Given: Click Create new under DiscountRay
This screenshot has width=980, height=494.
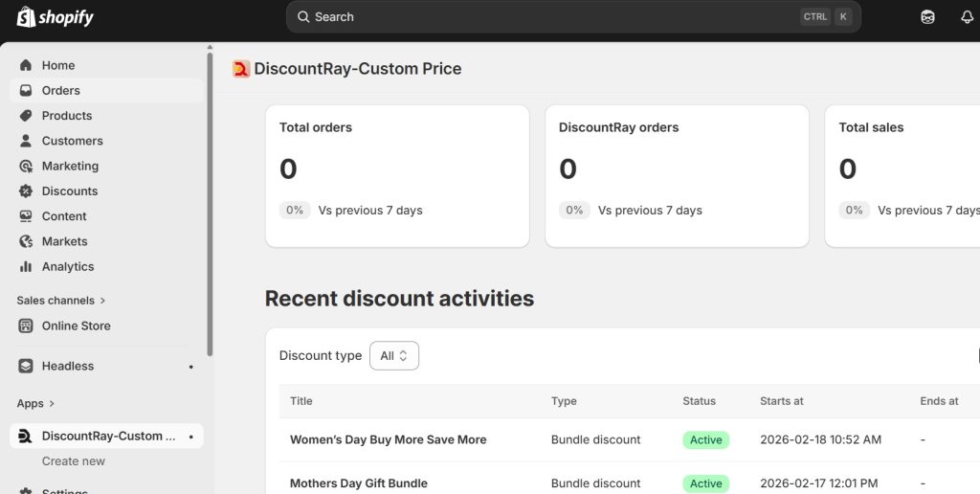Looking at the screenshot, I should click(x=73, y=461).
